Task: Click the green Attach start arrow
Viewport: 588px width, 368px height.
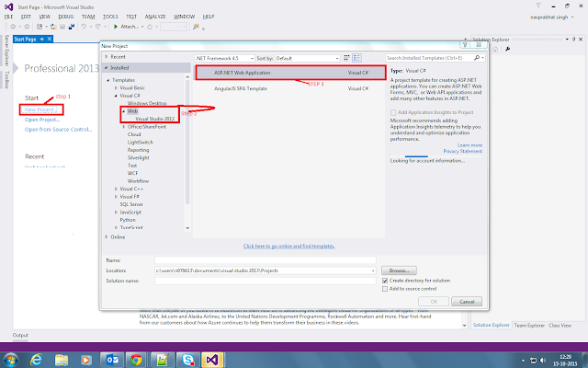Action: 116,27
